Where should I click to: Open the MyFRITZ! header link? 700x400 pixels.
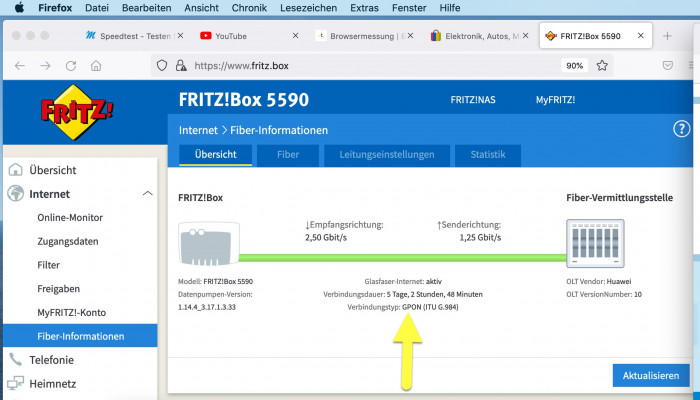coord(560,100)
